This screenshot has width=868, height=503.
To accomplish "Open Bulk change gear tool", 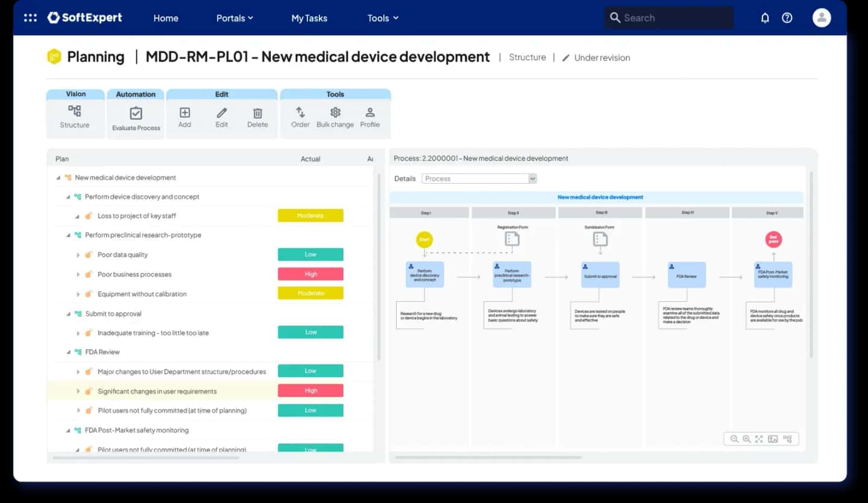I will click(335, 112).
